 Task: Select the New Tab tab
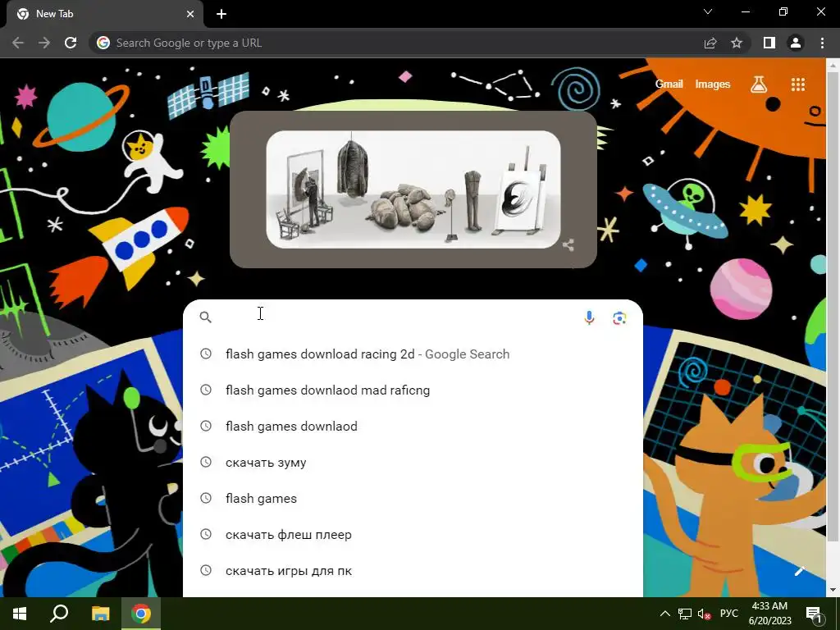104,14
